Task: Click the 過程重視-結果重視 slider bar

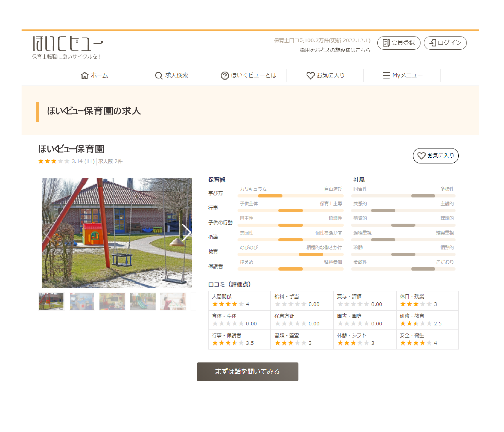Action: pyautogui.click(x=403, y=240)
